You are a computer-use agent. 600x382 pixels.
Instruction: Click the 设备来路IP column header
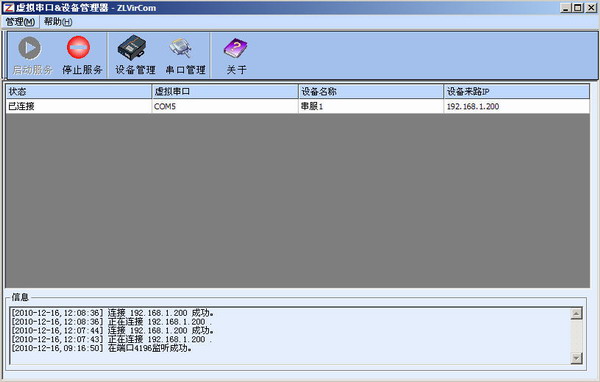(x=517, y=91)
